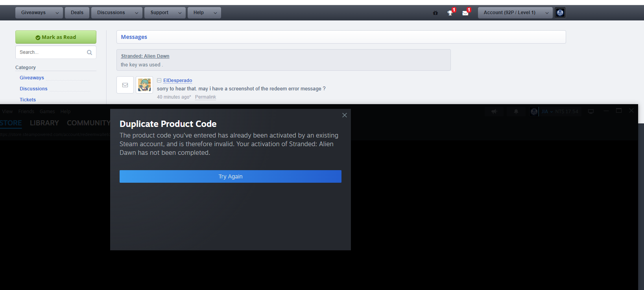Open the Deals page

[77, 13]
